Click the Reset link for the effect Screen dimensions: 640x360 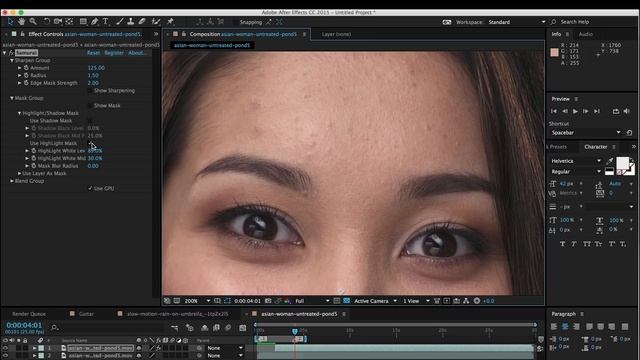tap(93, 53)
